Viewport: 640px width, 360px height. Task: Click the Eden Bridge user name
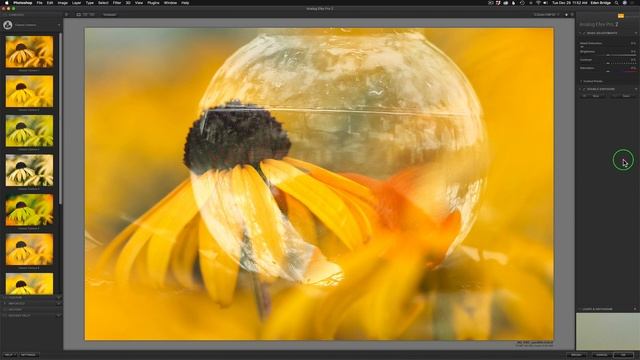coord(600,3)
